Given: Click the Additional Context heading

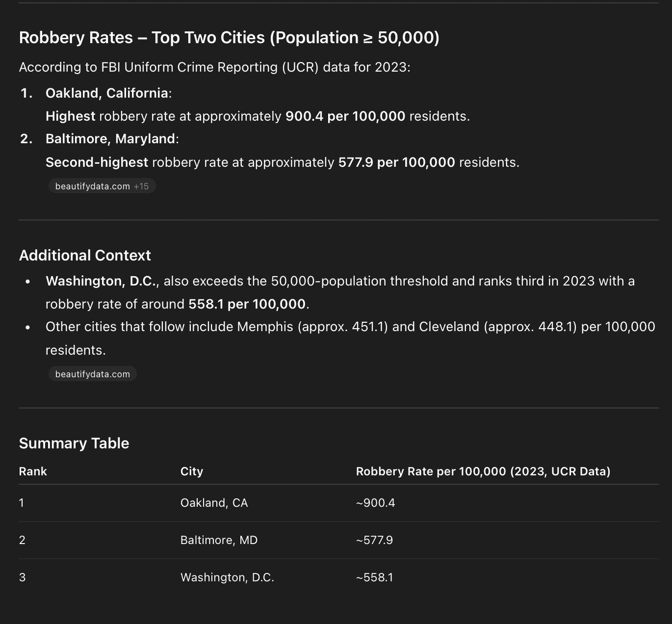Looking at the screenshot, I should tap(85, 256).
